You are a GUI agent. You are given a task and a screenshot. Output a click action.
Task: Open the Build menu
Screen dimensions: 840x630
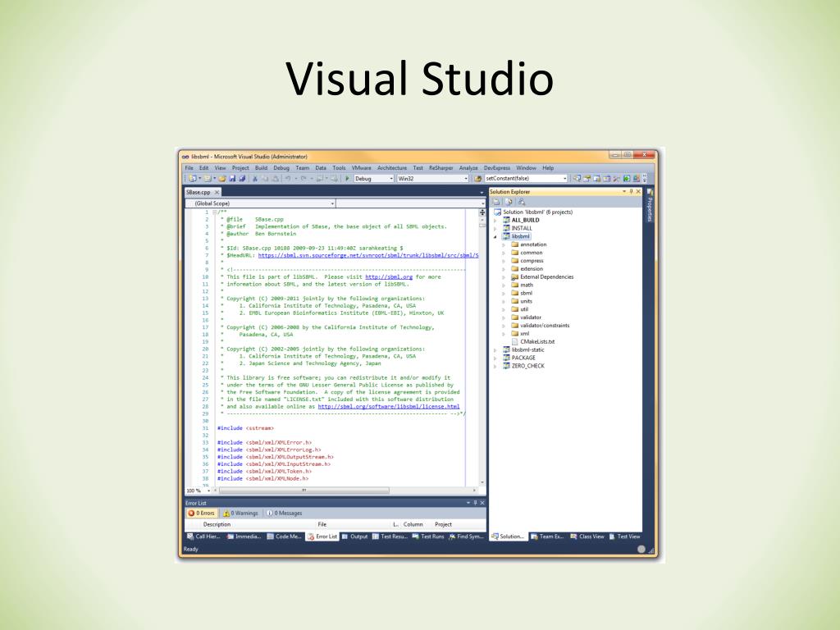tap(261, 167)
